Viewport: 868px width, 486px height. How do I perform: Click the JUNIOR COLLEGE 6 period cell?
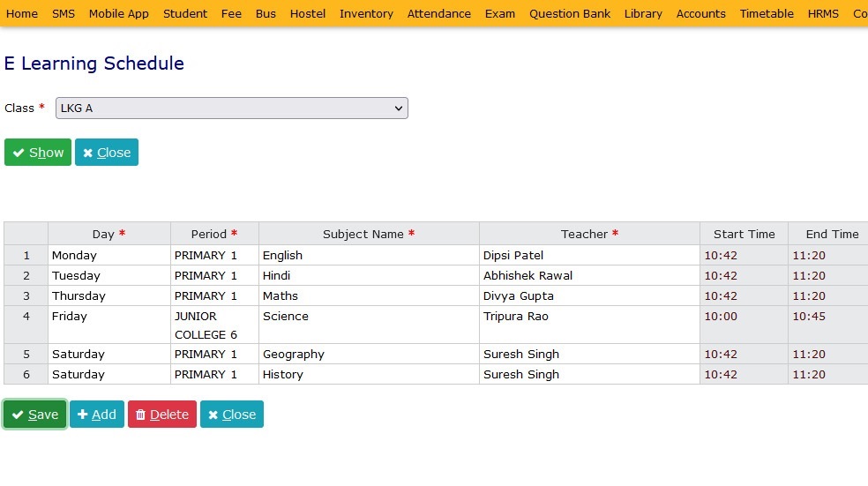[214, 325]
